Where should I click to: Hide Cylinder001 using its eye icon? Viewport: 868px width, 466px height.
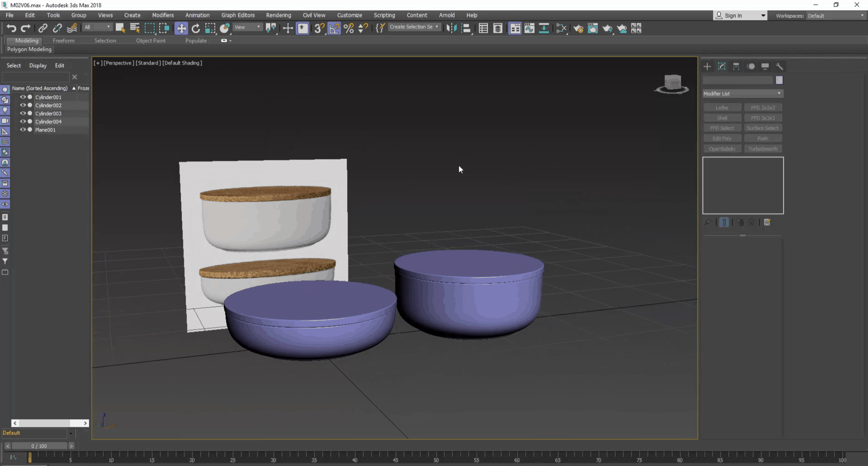(x=23, y=97)
